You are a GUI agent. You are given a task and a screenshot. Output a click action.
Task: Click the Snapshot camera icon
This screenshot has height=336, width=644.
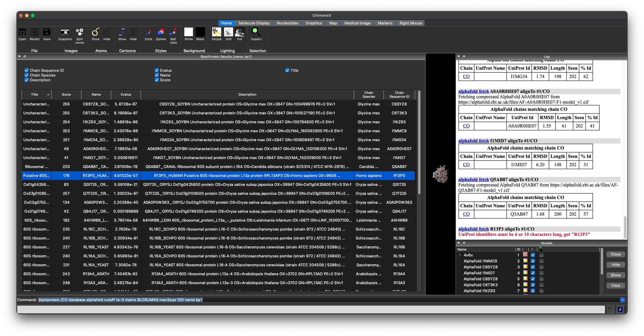point(65,32)
